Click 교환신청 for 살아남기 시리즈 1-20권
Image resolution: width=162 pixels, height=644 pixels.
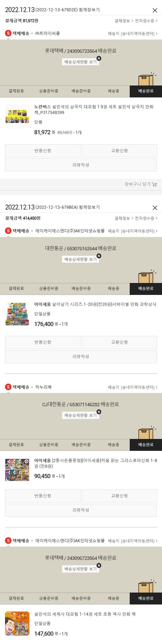pyautogui.click(x=119, y=342)
